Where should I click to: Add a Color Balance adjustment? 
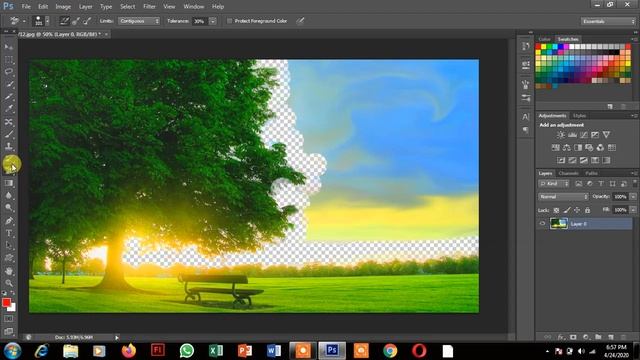pyautogui.click(x=567, y=148)
